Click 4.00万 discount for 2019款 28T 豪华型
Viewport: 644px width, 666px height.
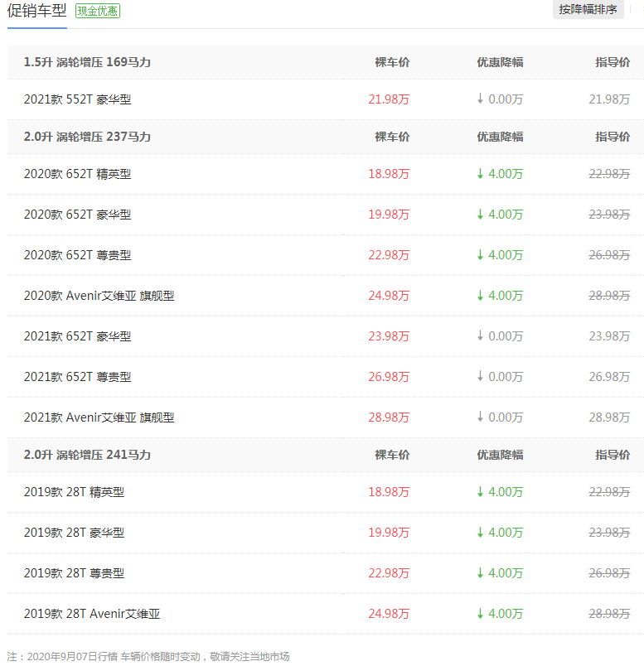(x=500, y=533)
